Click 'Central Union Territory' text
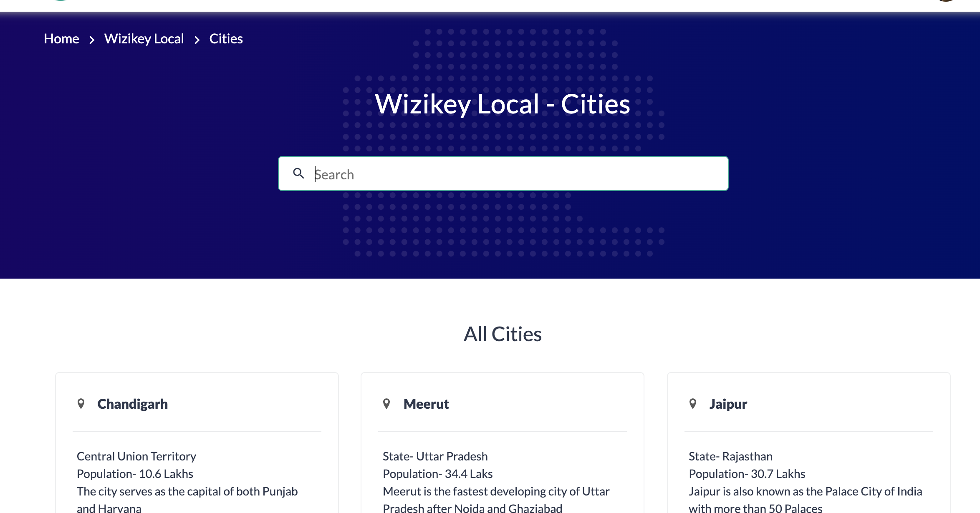This screenshot has width=980, height=513. (136, 456)
